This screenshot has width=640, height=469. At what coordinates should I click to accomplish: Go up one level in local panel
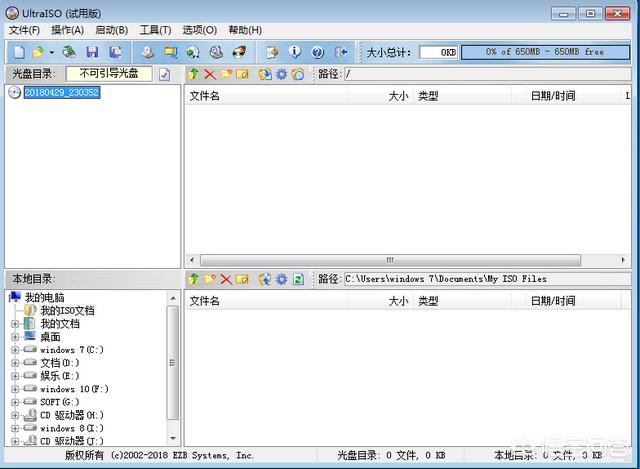point(193,279)
